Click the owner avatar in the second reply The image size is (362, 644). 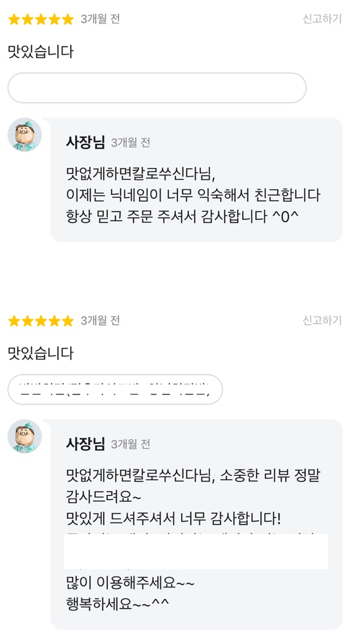coord(24,436)
